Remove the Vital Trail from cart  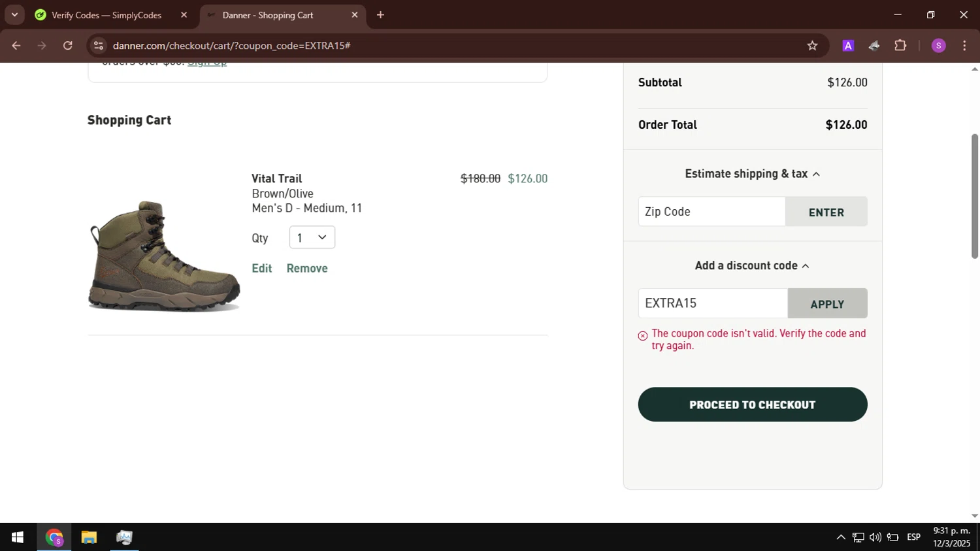pos(307,268)
